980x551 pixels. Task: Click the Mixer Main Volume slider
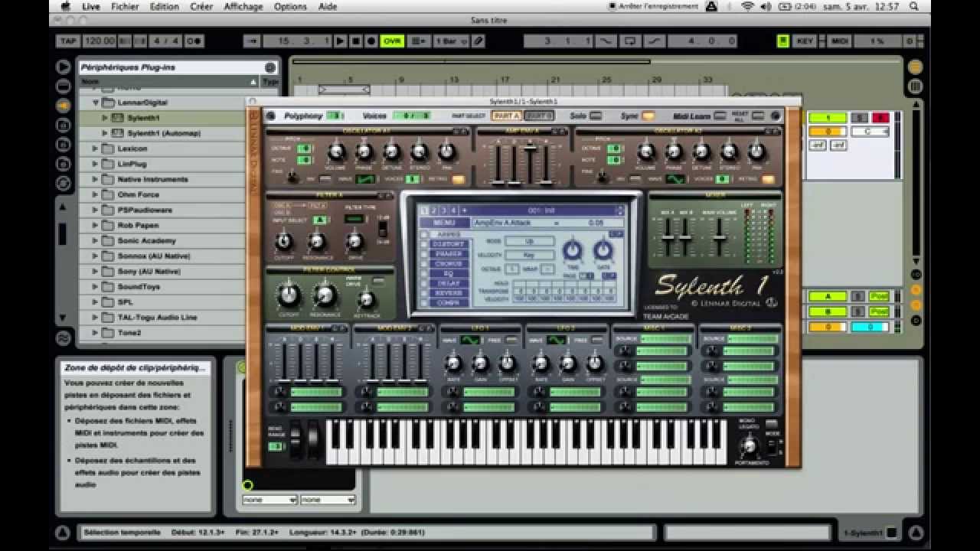[x=720, y=237]
